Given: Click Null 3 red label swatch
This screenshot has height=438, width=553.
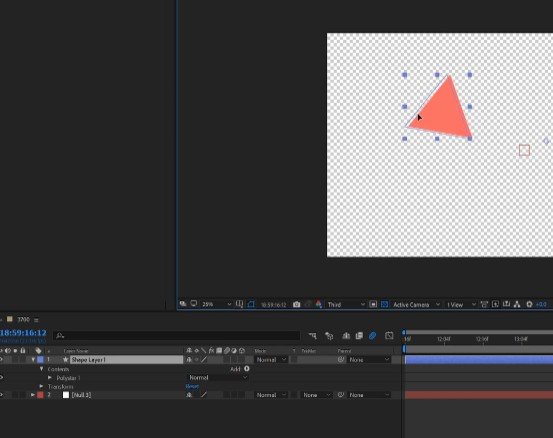Looking at the screenshot, I should [40, 395].
